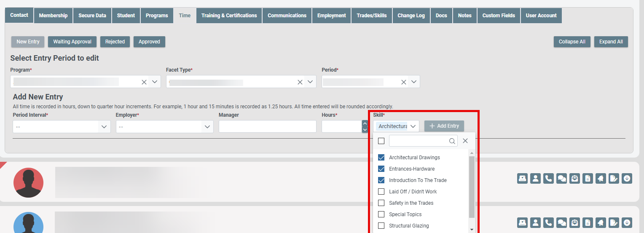Open the Change Log tab
644x233 pixels.
pos(411,16)
